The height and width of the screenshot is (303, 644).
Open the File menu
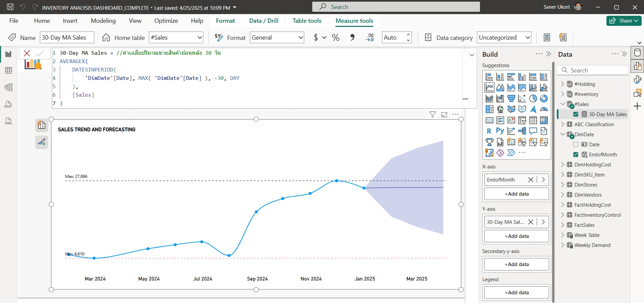(x=14, y=21)
